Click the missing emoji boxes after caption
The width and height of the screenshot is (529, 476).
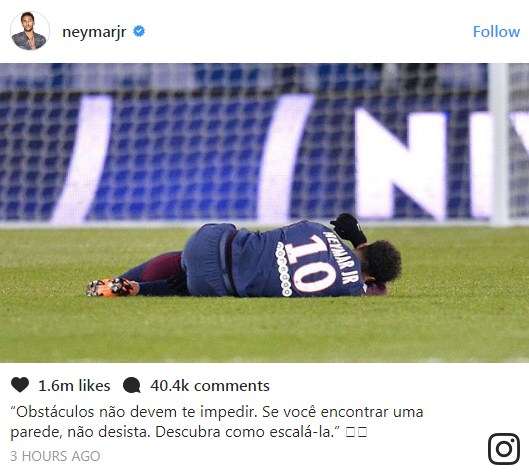(x=356, y=432)
